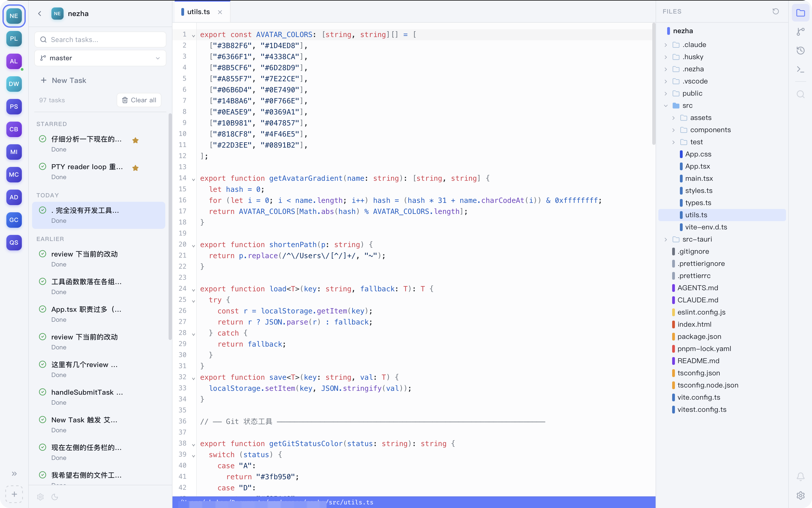Open the master branch dropdown
This screenshot has height=508, width=812.
pyautogui.click(x=100, y=58)
